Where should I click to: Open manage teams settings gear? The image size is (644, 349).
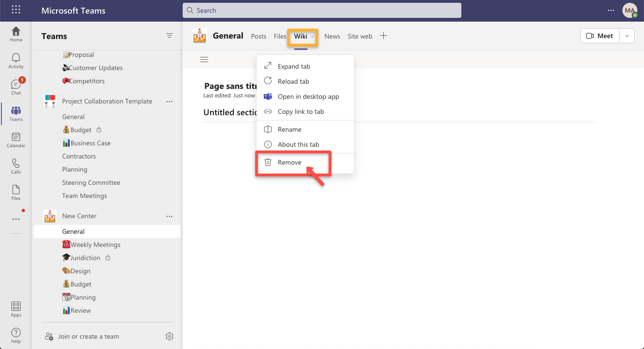pyautogui.click(x=169, y=336)
